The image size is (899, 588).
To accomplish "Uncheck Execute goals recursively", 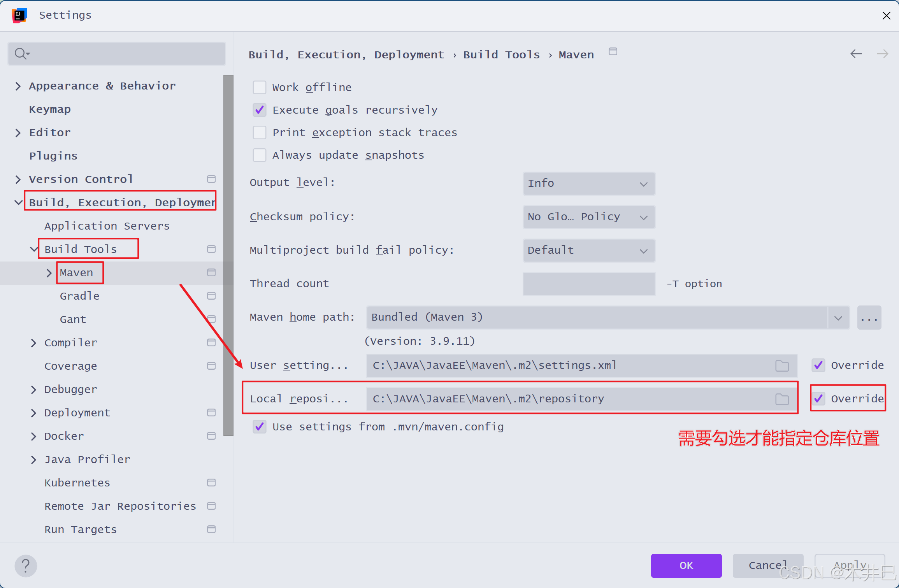I will click(x=260, y=110).
